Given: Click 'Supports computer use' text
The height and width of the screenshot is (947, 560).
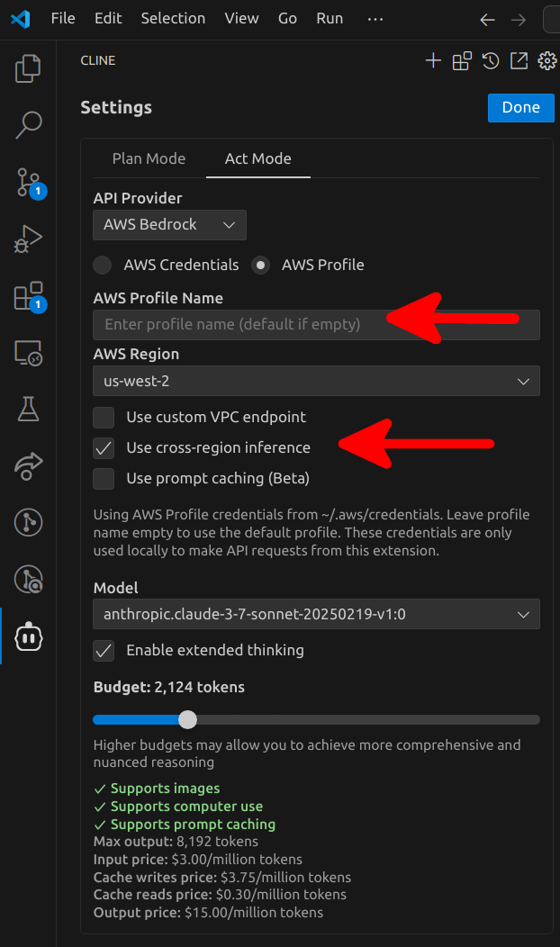Looking at the screenshot, I should pos(186,807).
